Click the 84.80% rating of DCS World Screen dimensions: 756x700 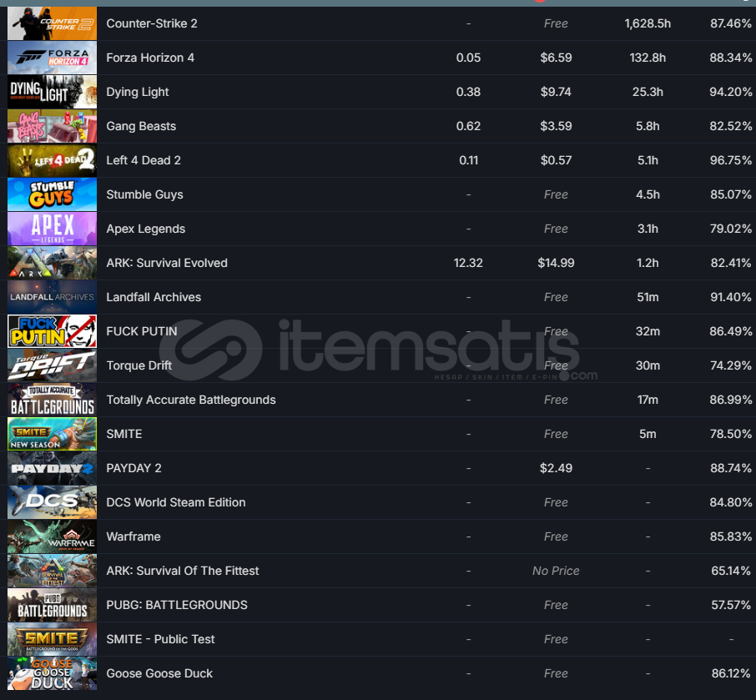pos(730,503)
